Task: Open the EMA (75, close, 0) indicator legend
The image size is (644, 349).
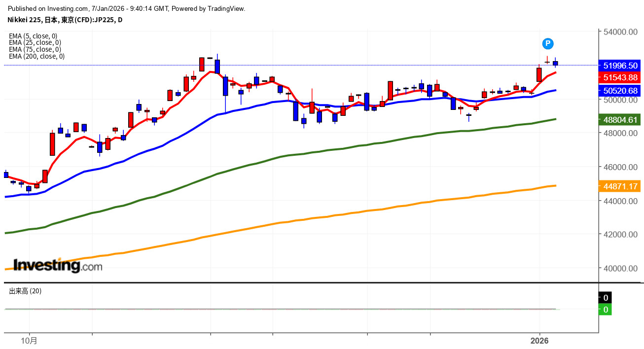Action: pos(35,49)
